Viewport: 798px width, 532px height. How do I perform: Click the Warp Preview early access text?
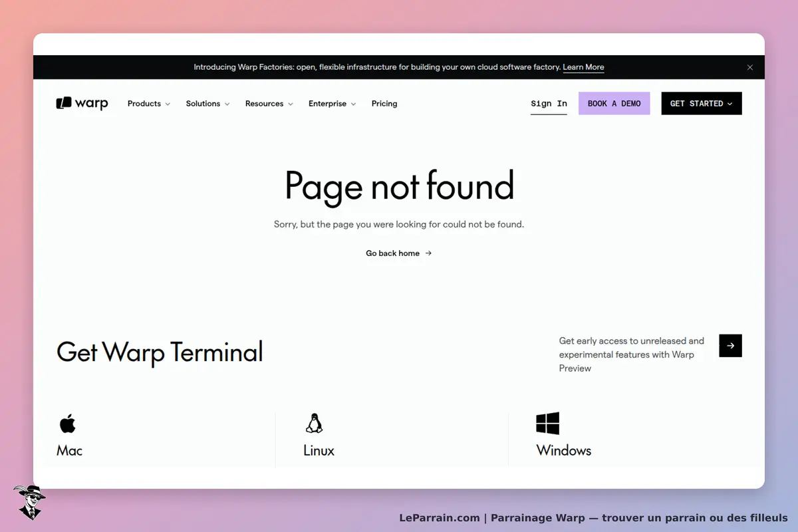632,354
